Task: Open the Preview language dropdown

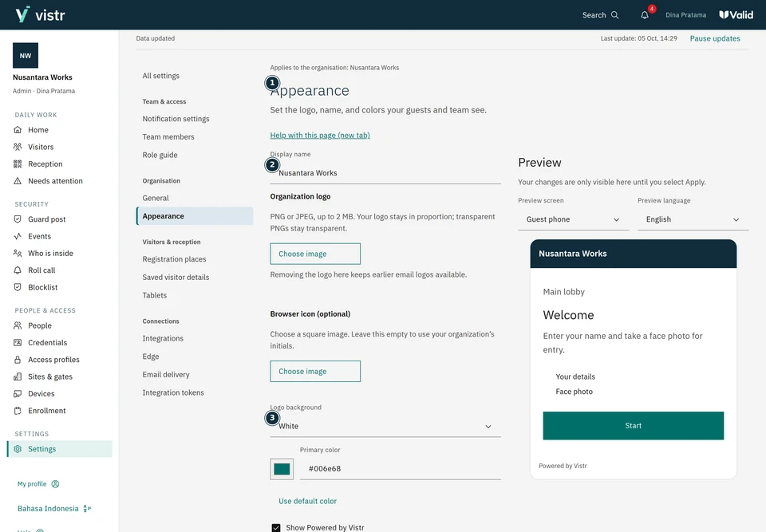Action: pos(693,219)
